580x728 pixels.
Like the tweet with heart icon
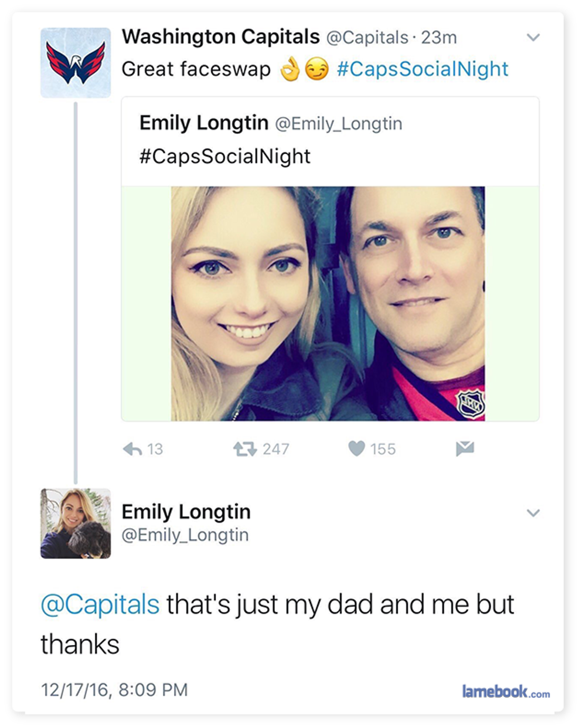tap(357, 449)
